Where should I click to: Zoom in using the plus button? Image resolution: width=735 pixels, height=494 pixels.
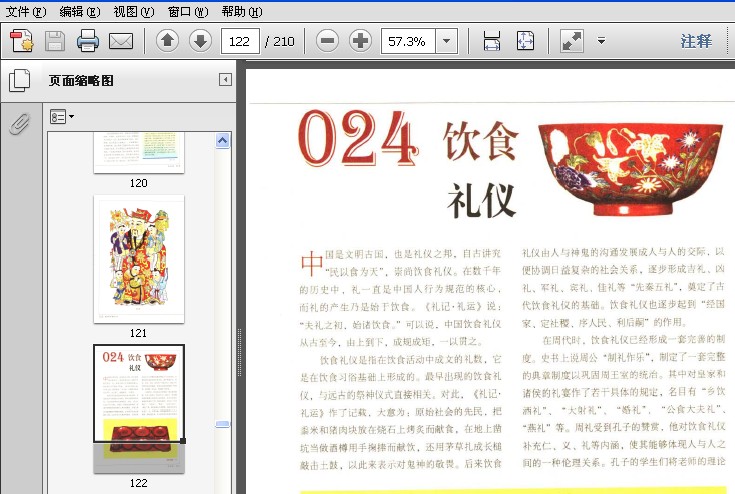coord(360,41)
